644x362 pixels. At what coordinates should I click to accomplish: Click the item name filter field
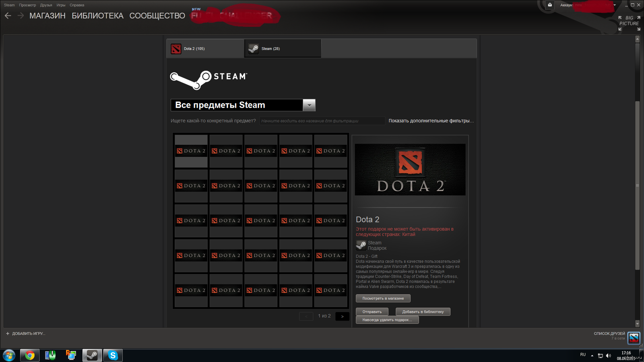click(x=322, y=121)
